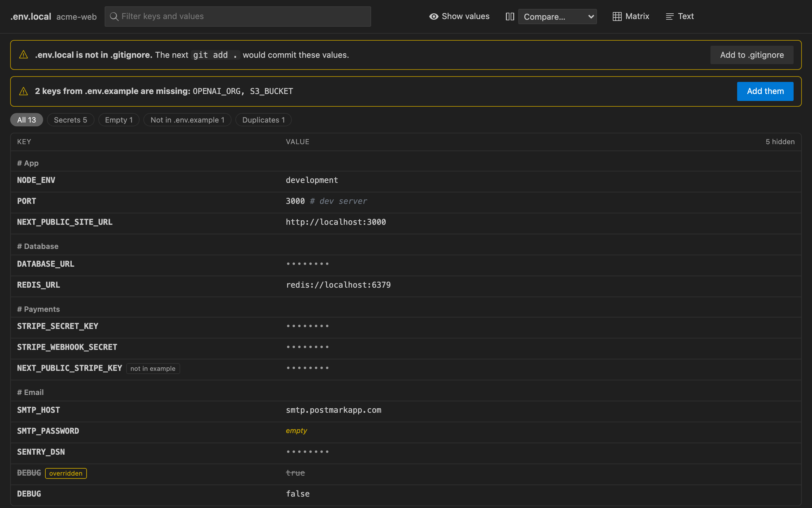Click the warning icon in missing keys banner

click(x=23, y=91)
